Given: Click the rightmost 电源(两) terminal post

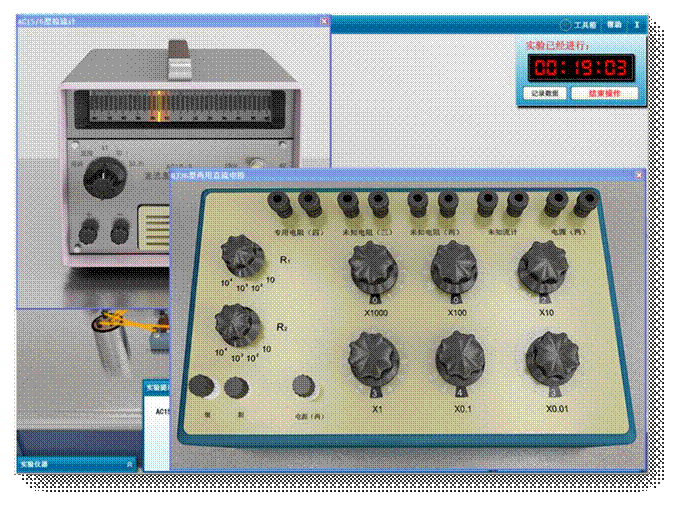Looking at the screenshot, I should [583, 204].
